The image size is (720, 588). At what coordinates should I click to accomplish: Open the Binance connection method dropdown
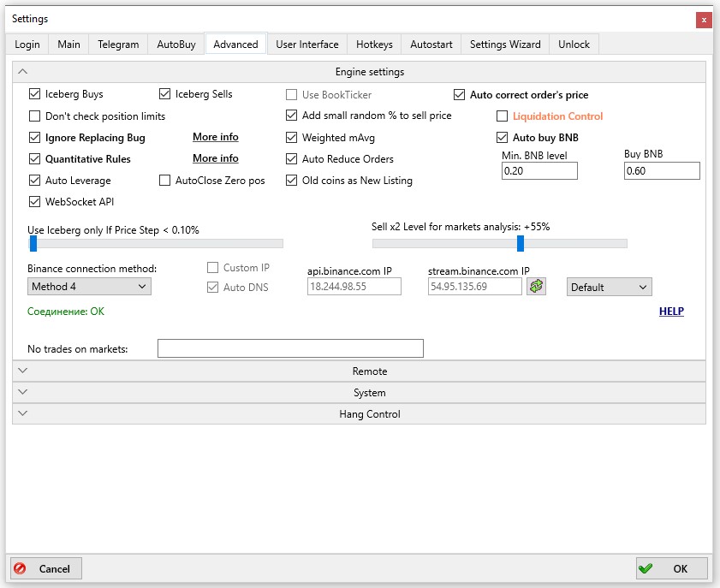coord(89,287)
